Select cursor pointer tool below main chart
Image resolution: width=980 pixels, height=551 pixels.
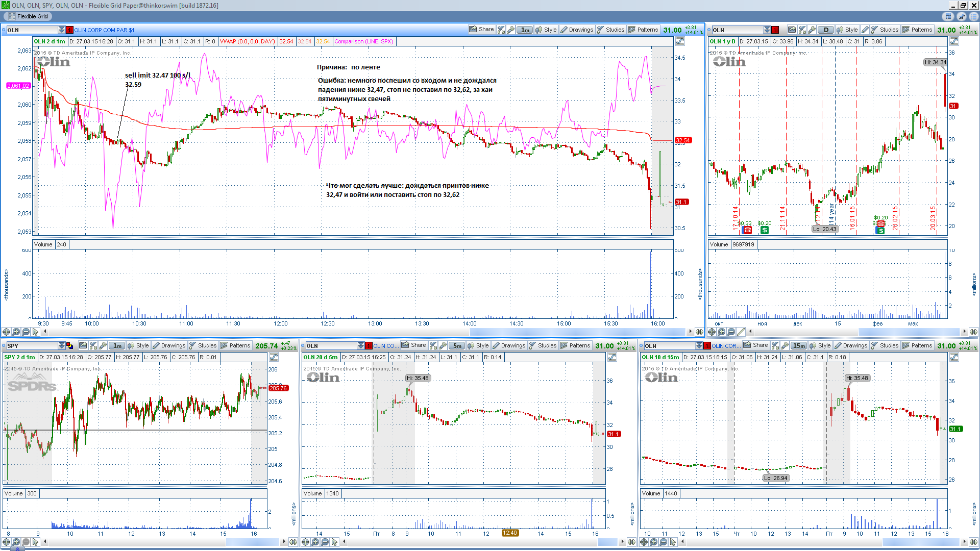click(35, 332)
